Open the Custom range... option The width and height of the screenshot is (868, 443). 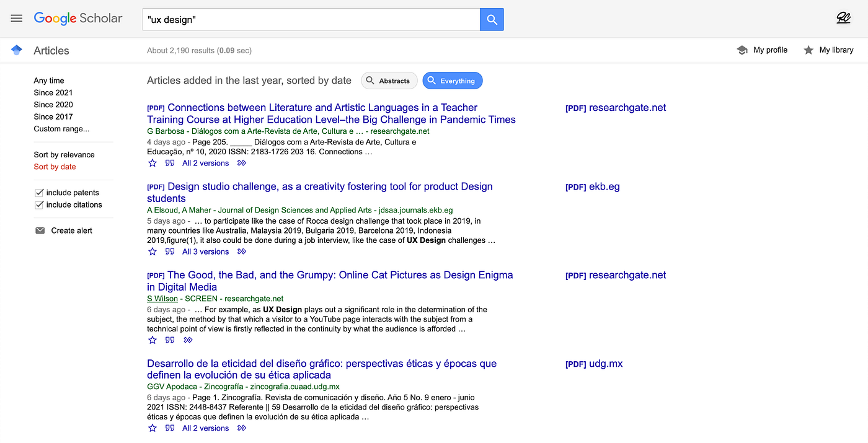coord(61,129)
